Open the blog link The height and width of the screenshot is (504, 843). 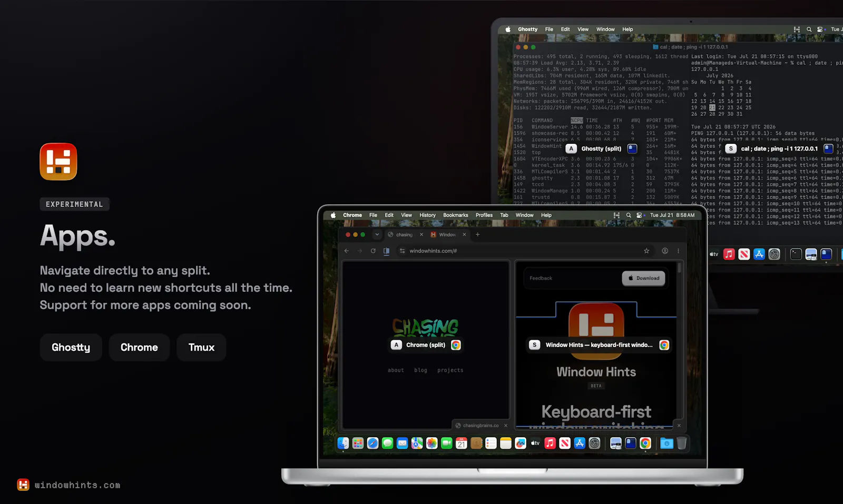click(420, 370)
